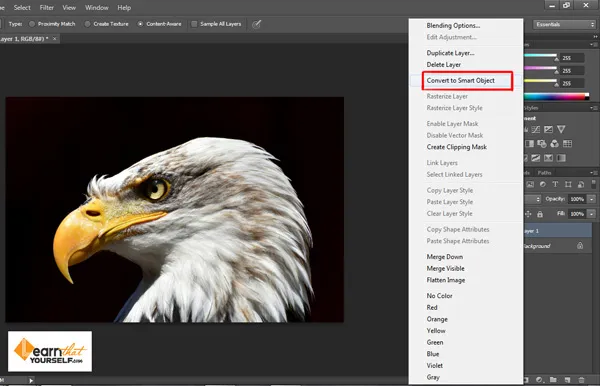The width and height of the screenshot is (600, 386).
Task: Filter layers by smart objects icon
Action: point(580,184)
